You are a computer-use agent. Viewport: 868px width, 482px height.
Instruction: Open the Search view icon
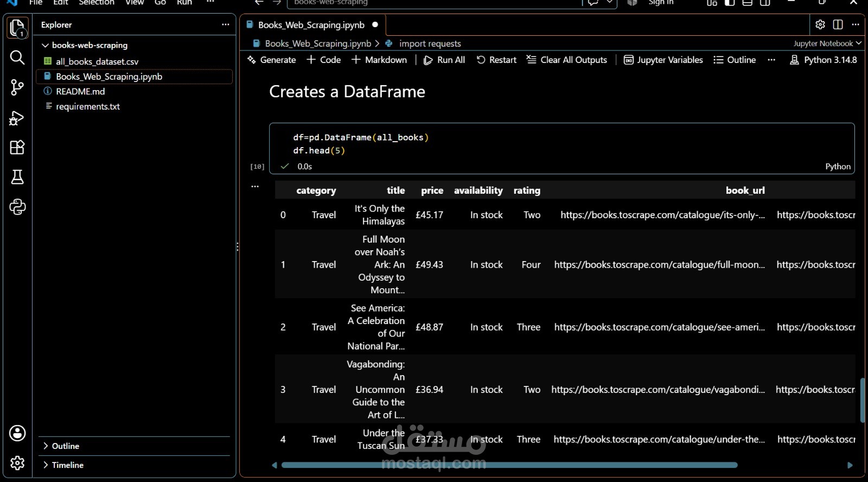coord(17,58)
